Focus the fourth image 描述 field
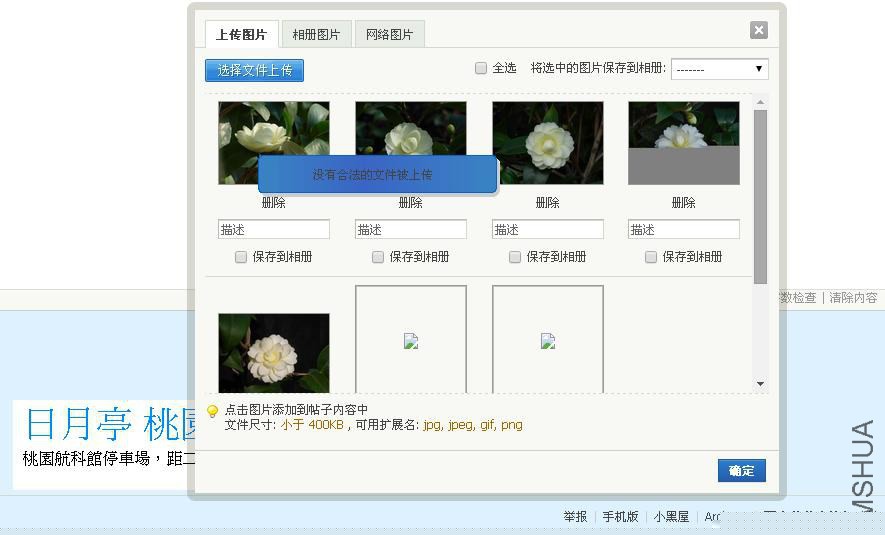The width and height of the screenshot is (885, 535). [x=684, y=229]
